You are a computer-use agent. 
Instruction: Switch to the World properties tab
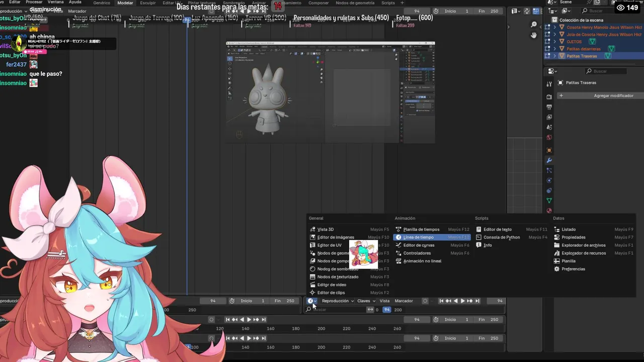point(549,137)
